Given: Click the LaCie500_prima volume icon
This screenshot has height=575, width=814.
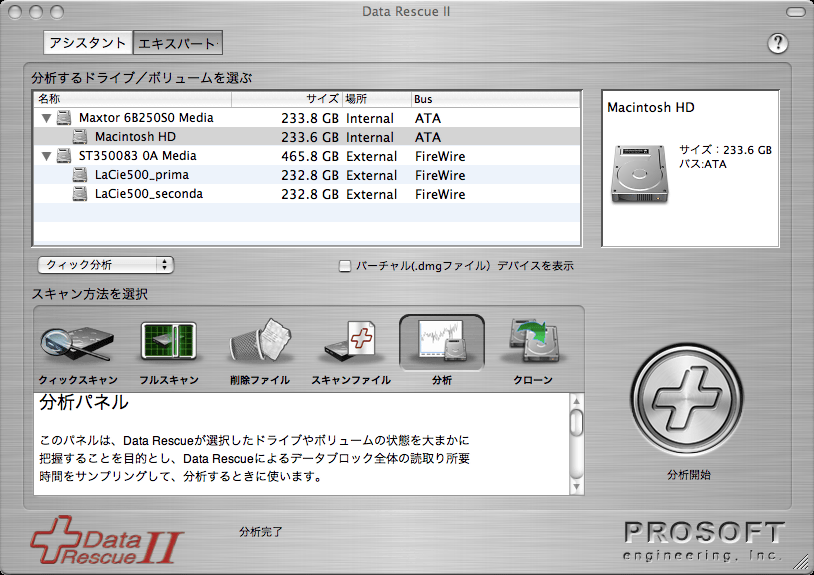Looking at the screenshot, I should 80,175.
